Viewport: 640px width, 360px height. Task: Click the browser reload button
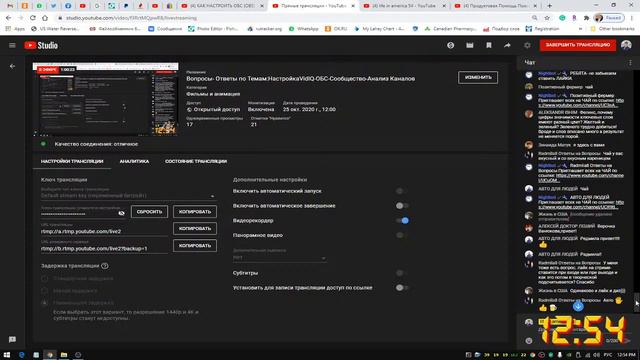(33, 18)
